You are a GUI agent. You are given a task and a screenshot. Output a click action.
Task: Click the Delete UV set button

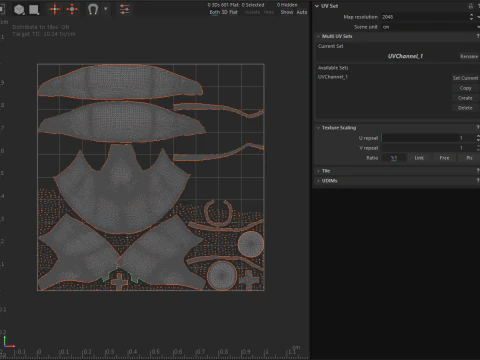(465, 108)
